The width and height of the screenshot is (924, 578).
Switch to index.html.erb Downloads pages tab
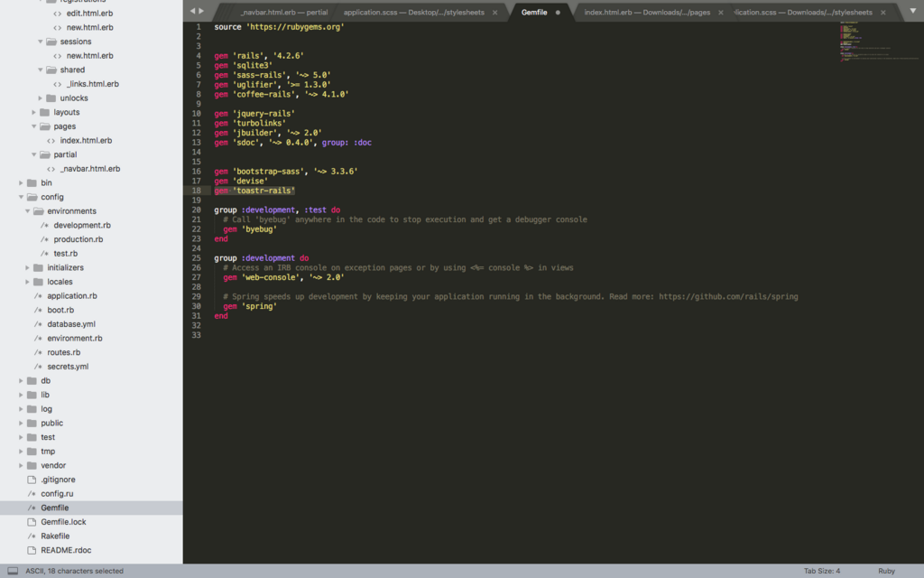[647, 13]
